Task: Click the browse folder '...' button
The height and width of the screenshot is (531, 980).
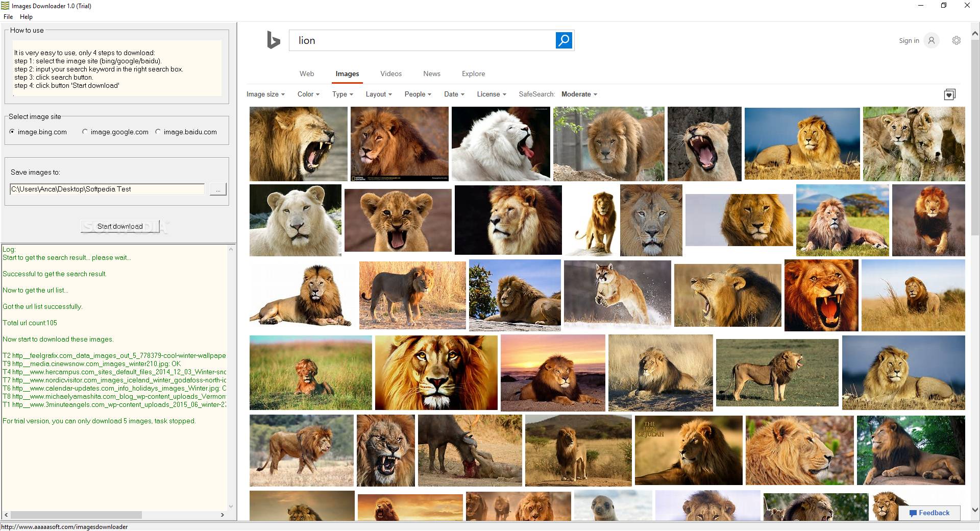Action: click(x=218, y=189)
